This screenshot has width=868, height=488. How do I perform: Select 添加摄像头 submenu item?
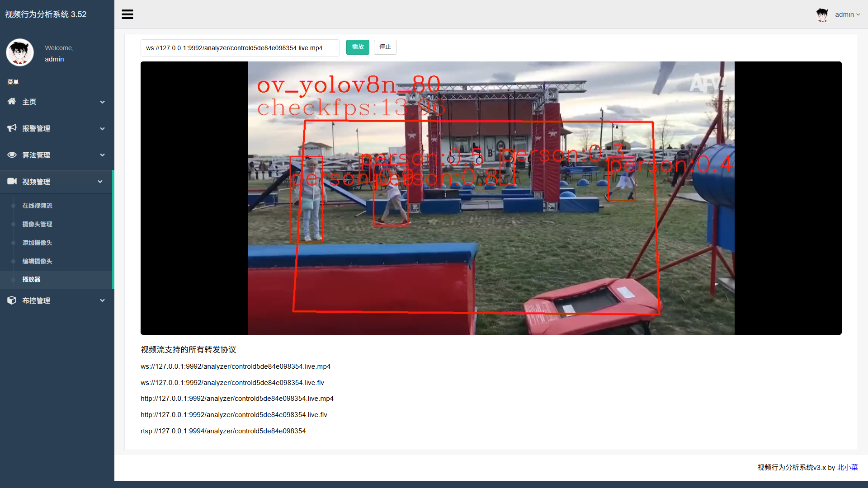click(38, 243)
